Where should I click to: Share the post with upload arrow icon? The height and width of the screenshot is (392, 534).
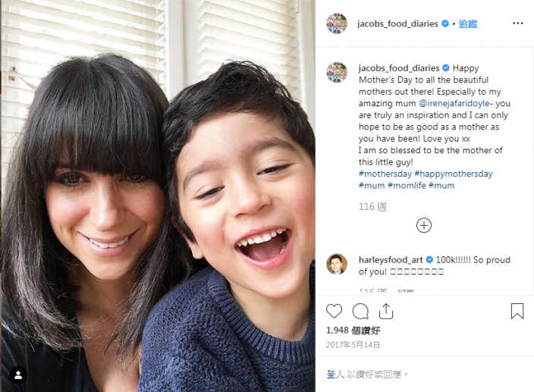point(386,311)
